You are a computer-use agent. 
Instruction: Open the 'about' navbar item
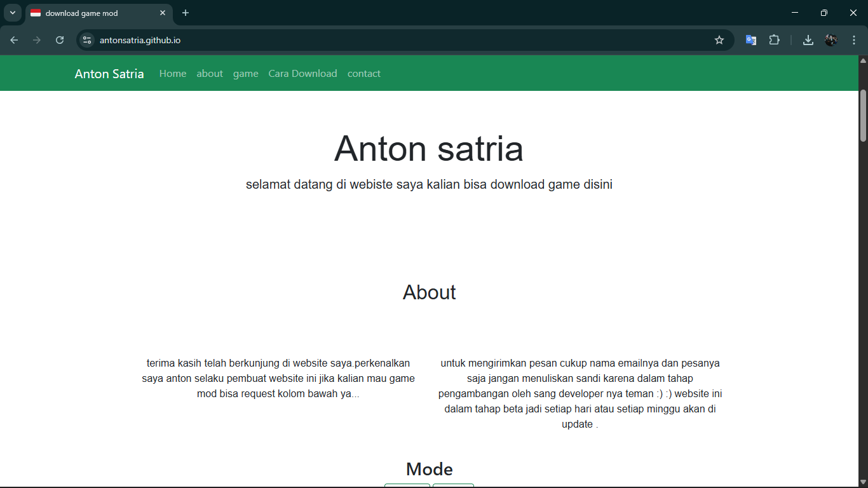tap(210, 74)
